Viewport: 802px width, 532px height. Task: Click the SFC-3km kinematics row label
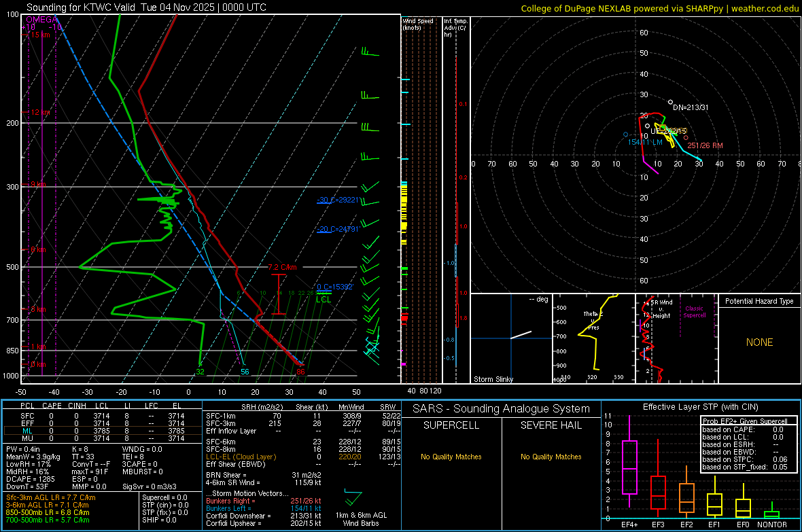(x=221, y=423)
